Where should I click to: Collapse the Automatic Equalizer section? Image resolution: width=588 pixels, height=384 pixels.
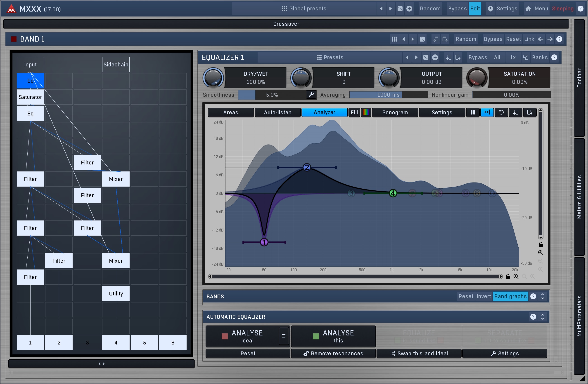[x=543, y=317]
